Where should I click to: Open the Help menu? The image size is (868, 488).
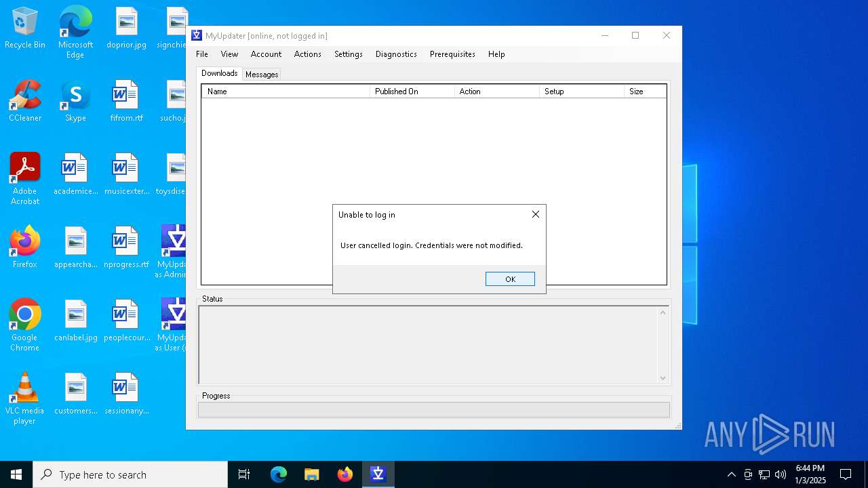[x=496, y=54]
